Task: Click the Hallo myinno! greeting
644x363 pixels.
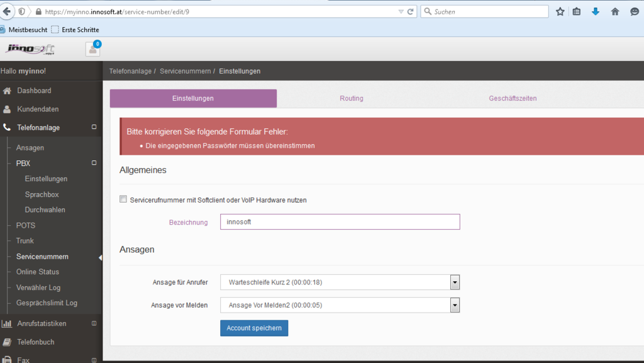Action: pyautogui.click(x=23, y=71)
